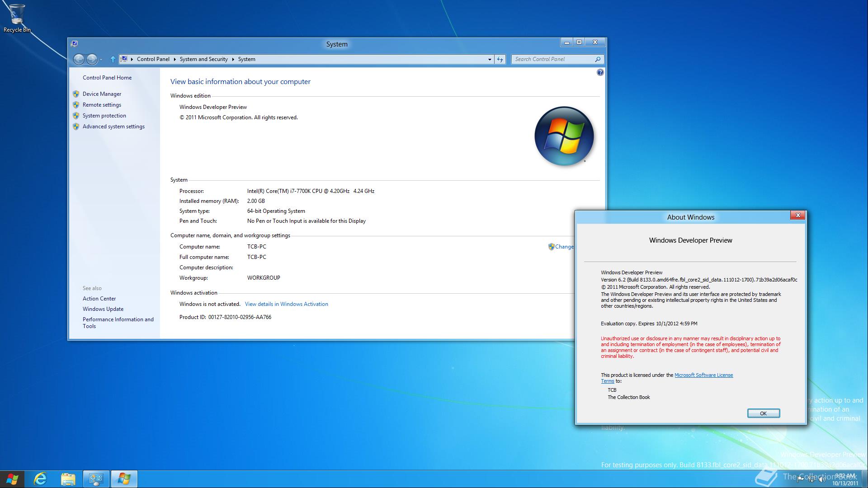Close the System window
This screenshot has width=868, height=488.
[x=595, y=42]
